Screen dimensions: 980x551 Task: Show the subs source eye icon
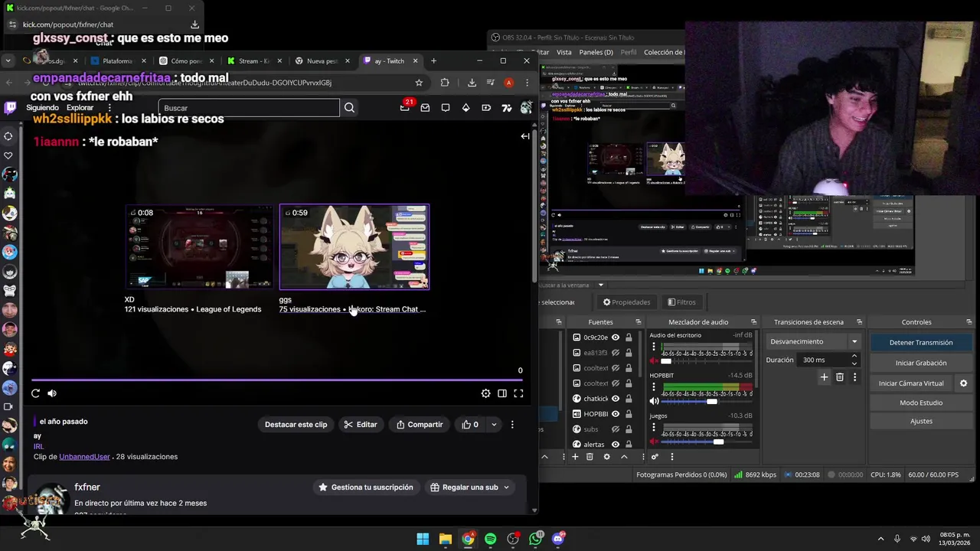coord(615,429)
